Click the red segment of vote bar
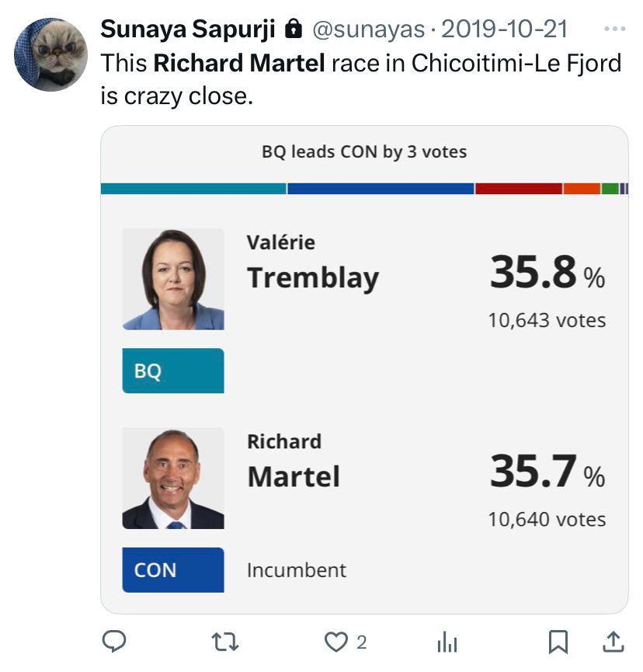Viewport: 643px width, 672px height. point(518,189)
